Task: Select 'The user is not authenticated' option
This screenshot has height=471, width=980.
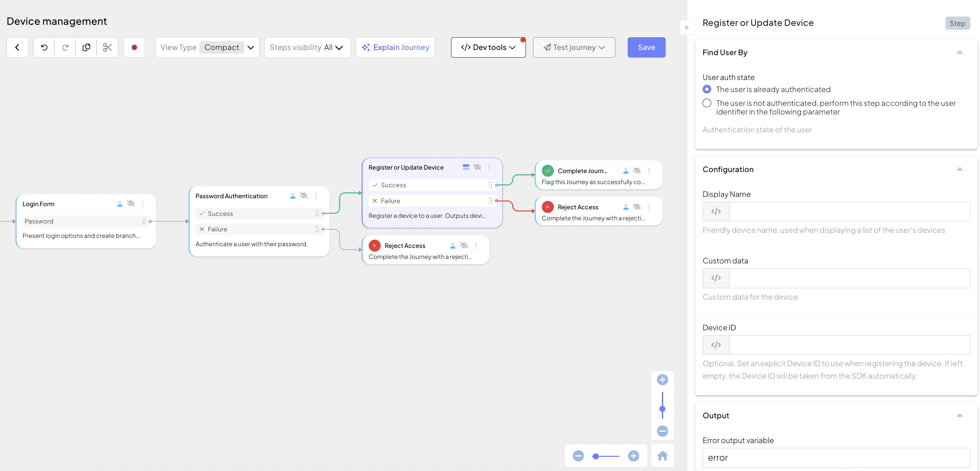Action: point(707,103)
